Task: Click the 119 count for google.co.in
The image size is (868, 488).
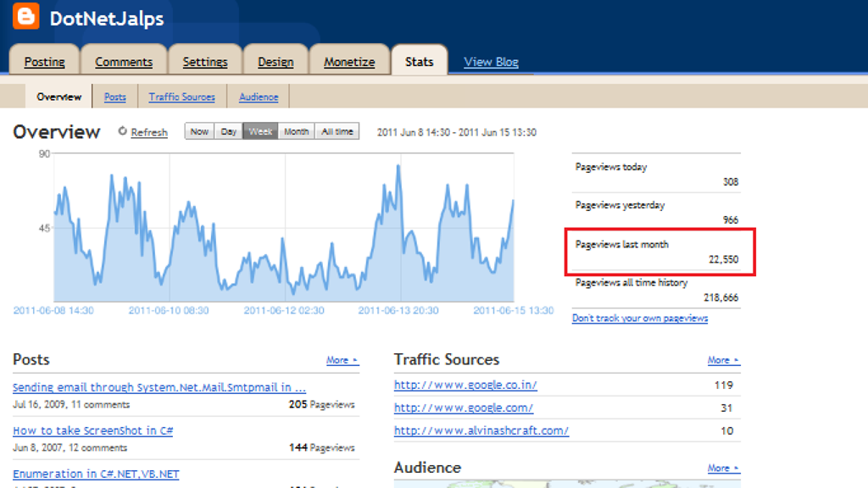Action: point(724,385)
